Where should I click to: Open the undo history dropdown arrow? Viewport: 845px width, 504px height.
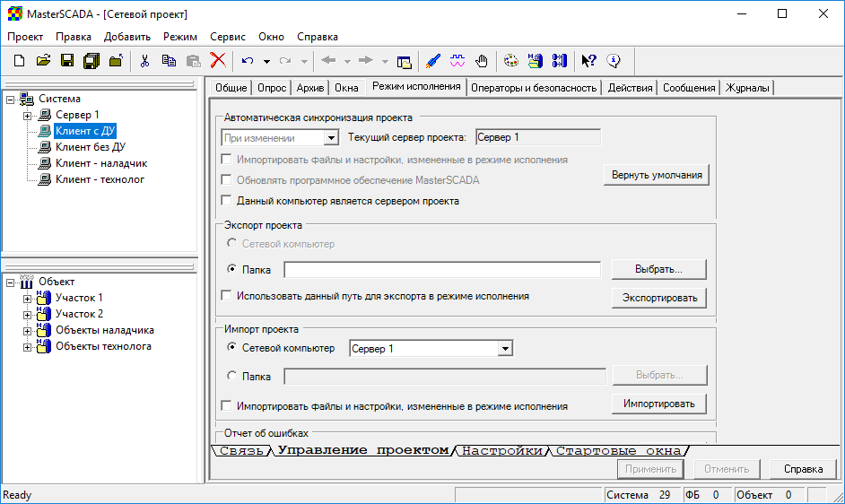pyautogui.click(x=266, y=62)
